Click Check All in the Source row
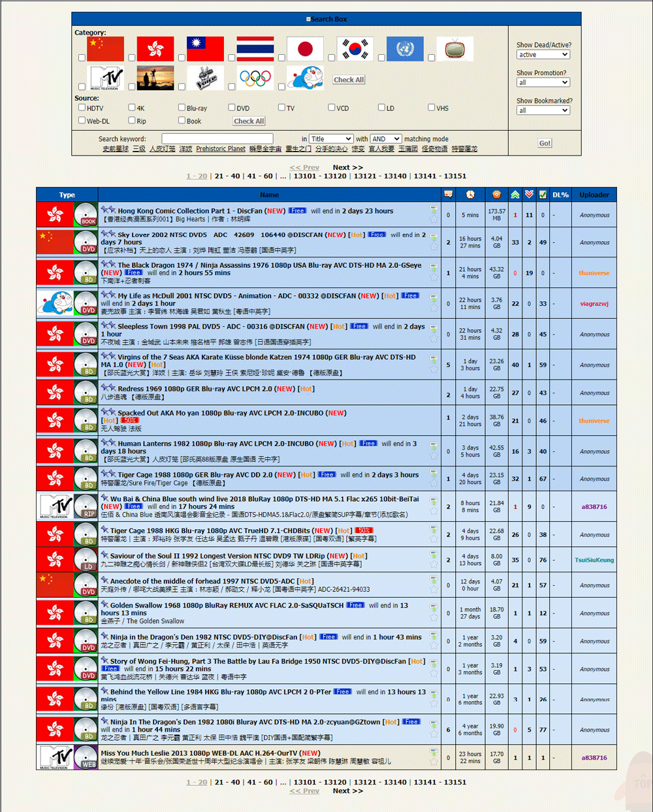653x812 pixels. (x=249, y=121)
